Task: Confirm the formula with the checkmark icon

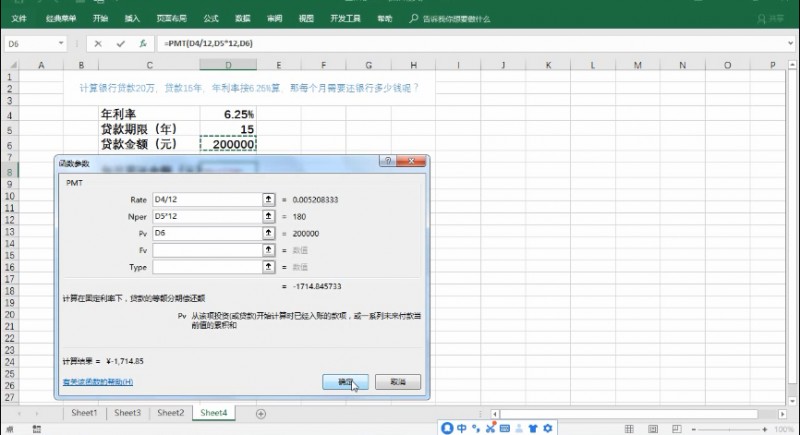Action: 120,44
